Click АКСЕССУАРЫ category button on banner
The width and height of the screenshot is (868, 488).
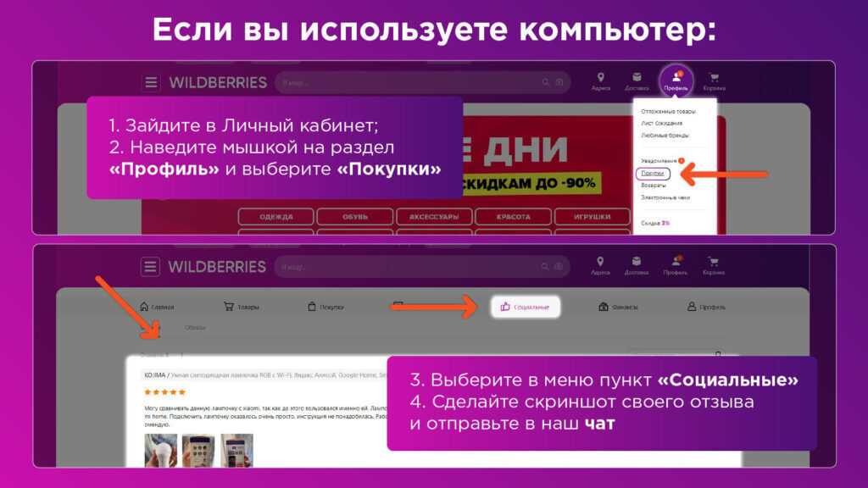(434, 216)
